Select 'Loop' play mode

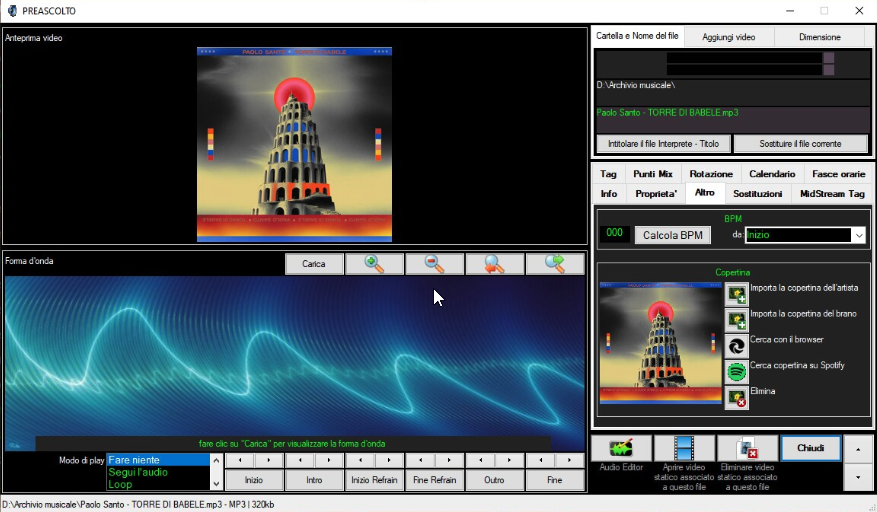point(158,484)
